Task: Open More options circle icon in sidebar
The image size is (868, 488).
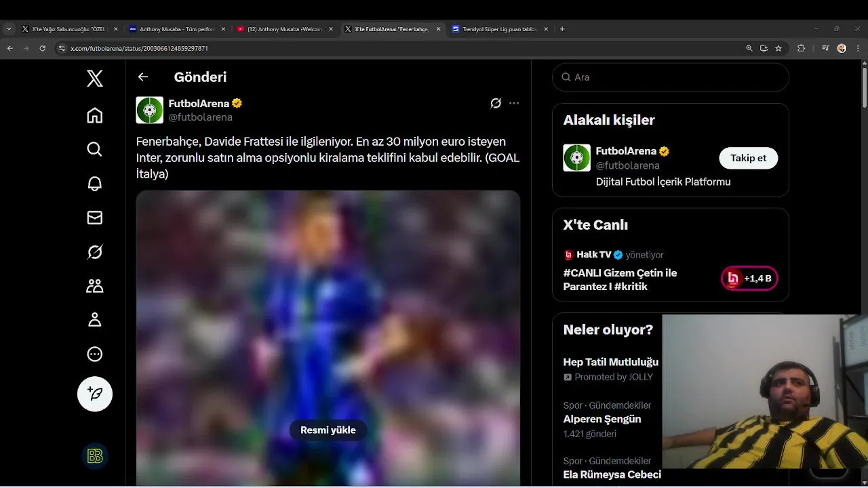Action: (x=95, y=354)
